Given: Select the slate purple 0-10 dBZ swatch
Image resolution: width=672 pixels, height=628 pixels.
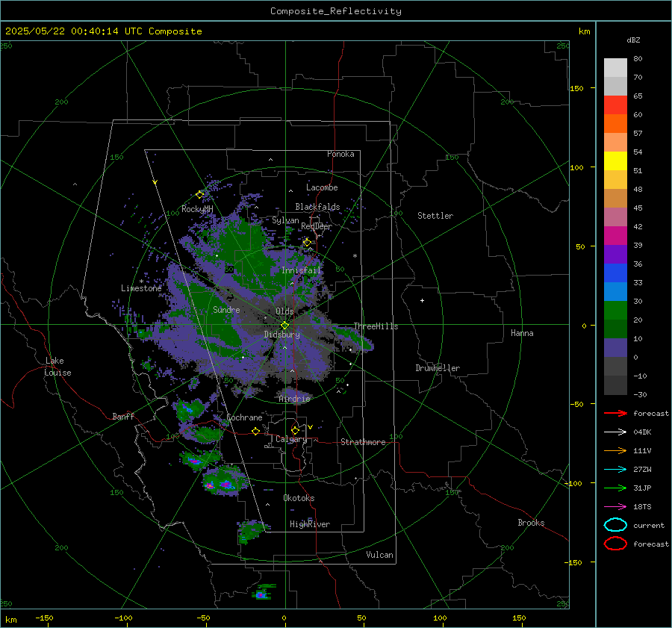Looking at the screenshot, I should click(615, 348).
